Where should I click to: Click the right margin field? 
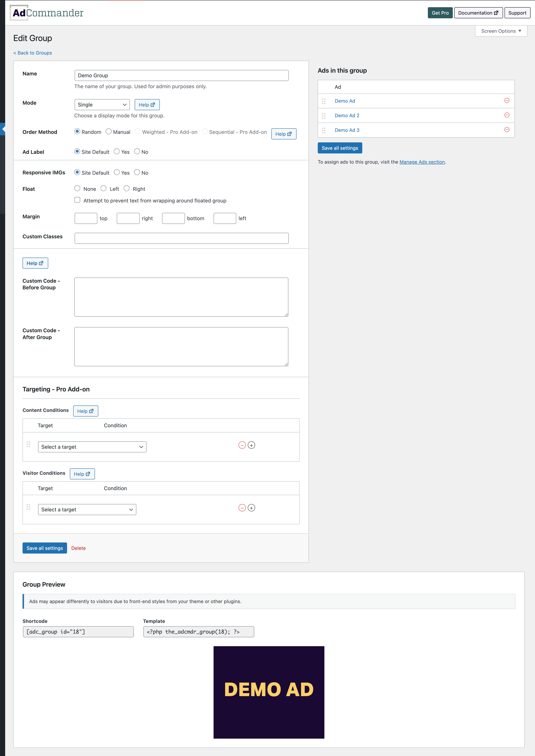pos(128,218)
